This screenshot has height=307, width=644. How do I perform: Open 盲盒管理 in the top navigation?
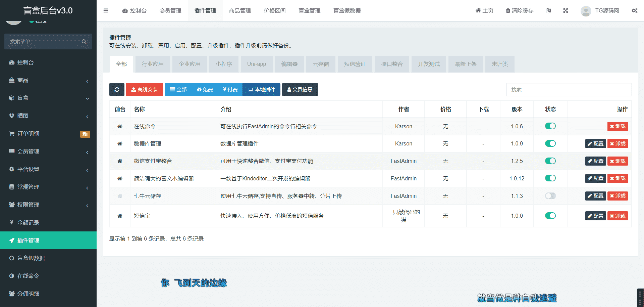309,11
